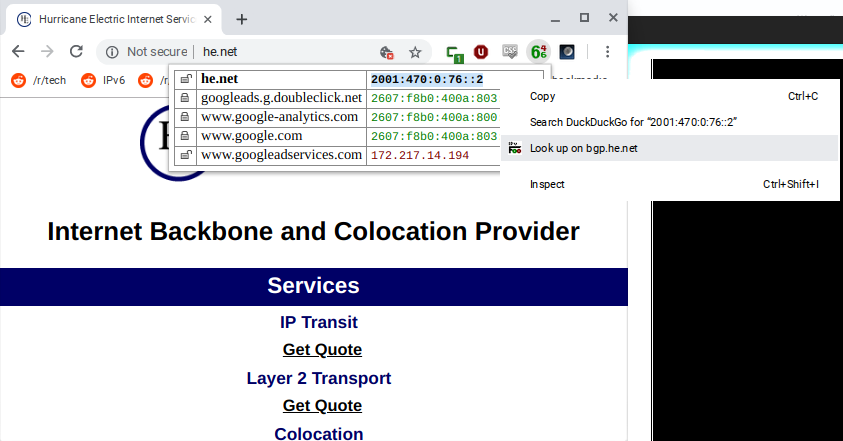Screen dimensions: 843x441
Task: Click the IPv6 address for www.google-analytics.com
Action: point(434,117)
